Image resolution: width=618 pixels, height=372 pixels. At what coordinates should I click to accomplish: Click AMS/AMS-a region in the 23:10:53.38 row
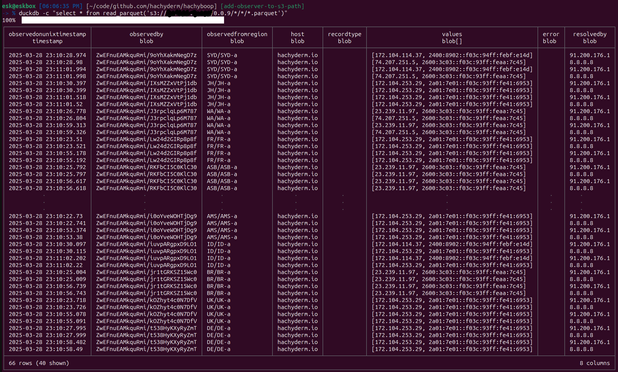pos(222,237)
